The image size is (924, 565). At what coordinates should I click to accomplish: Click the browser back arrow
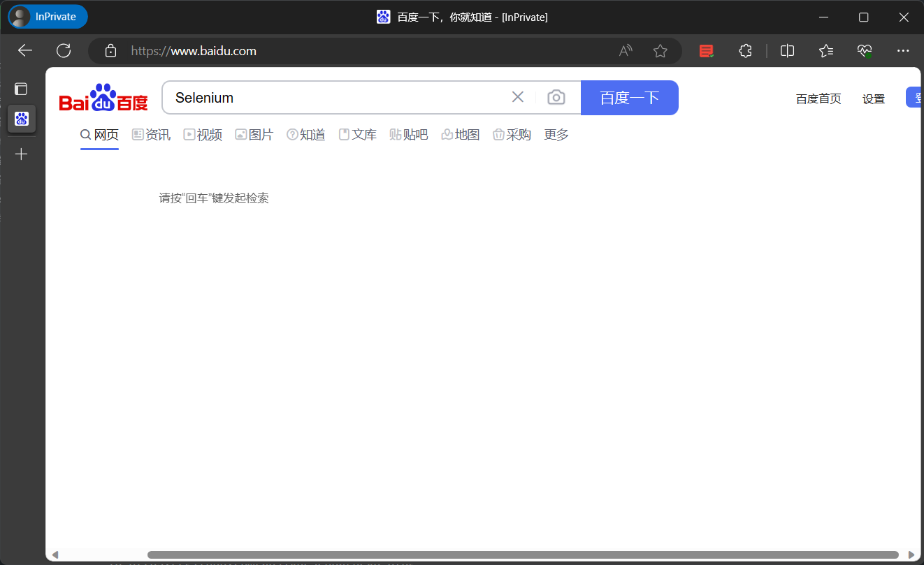pyautogui.click(x=25, y=50)
